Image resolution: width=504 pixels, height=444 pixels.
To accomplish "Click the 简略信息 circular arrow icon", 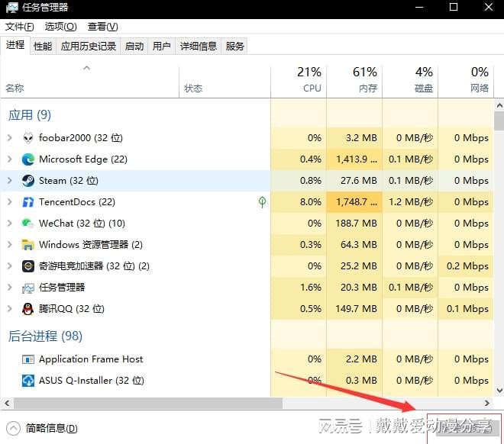I will coord(13,428).
